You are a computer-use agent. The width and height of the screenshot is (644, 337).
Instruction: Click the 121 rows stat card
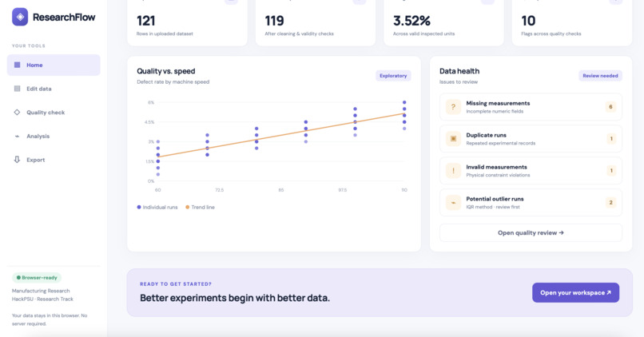pyautogui.click(x=187, y=22)
